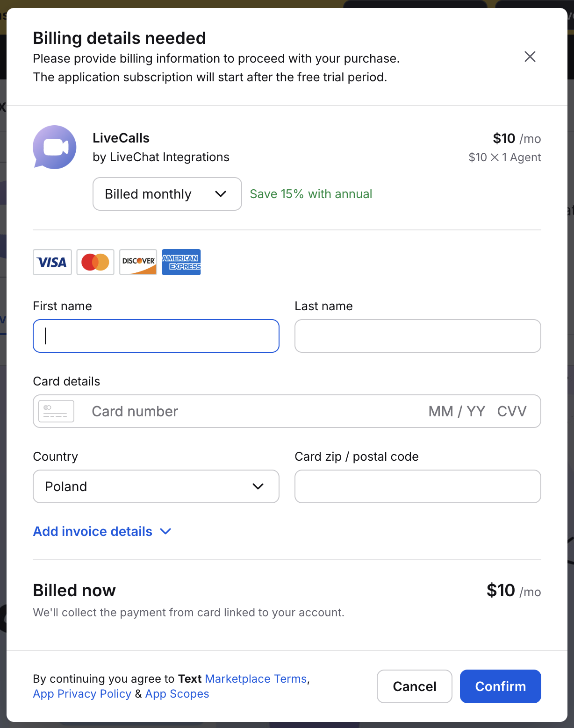574x728 pixels.
Task: Click the Last name input field
Action: (417, 336)
